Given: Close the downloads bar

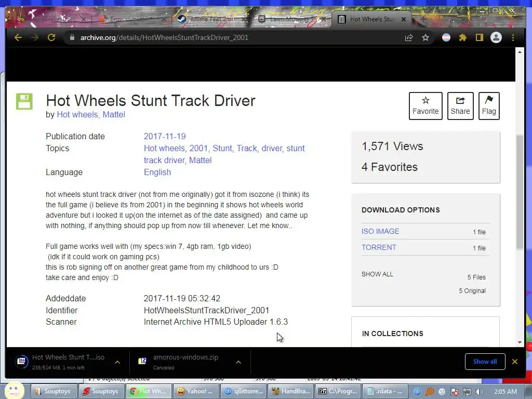Looking at the screenshot, I should (x=515, y=362).
